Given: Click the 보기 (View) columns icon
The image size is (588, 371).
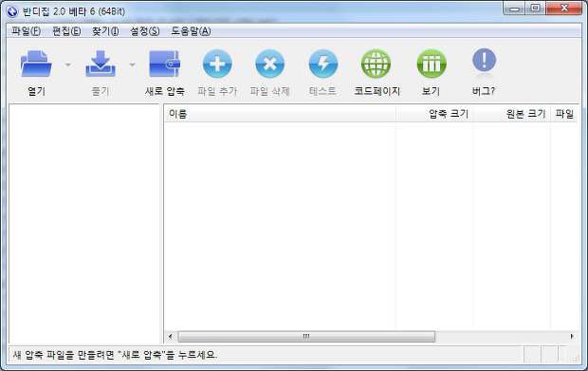Looking at the screenshot, I should pos(432,64).
